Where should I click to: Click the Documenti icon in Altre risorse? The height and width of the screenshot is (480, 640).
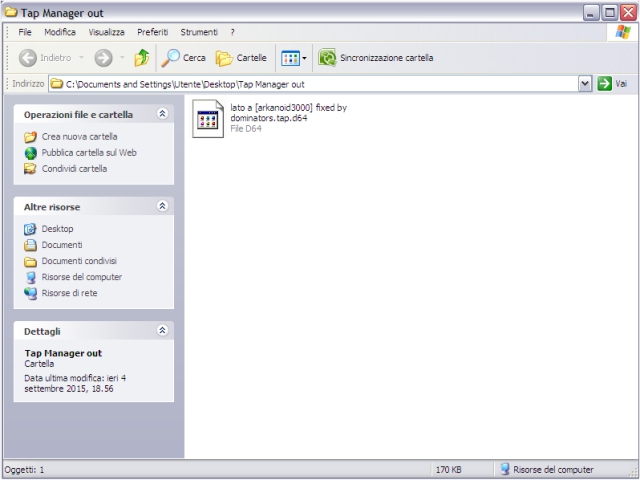30,245
